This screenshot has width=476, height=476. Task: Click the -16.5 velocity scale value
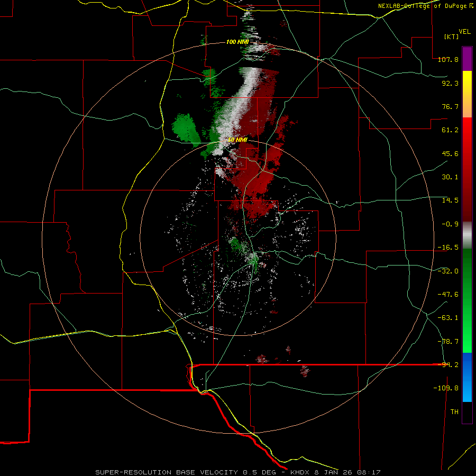(x=448, y=248)
